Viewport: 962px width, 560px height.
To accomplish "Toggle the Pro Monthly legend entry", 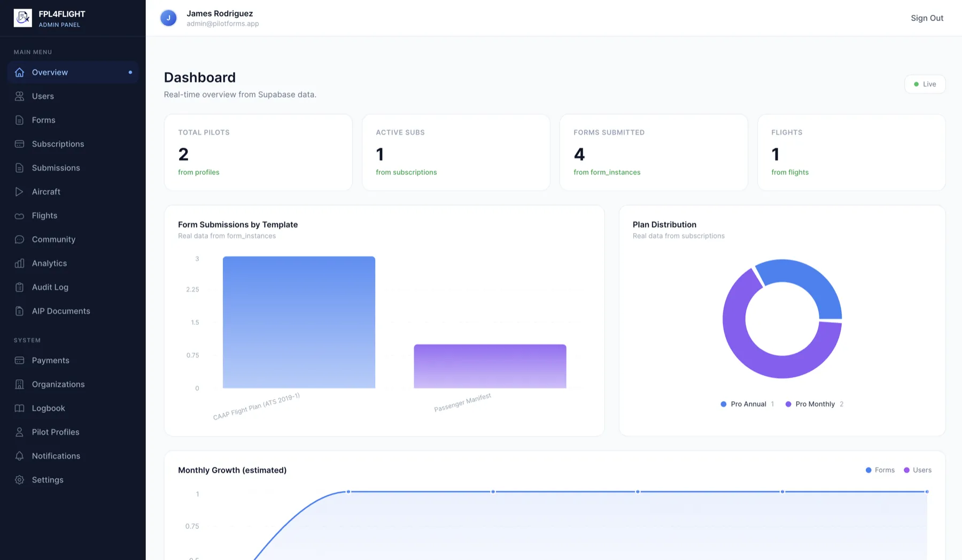I will (814, 404).
